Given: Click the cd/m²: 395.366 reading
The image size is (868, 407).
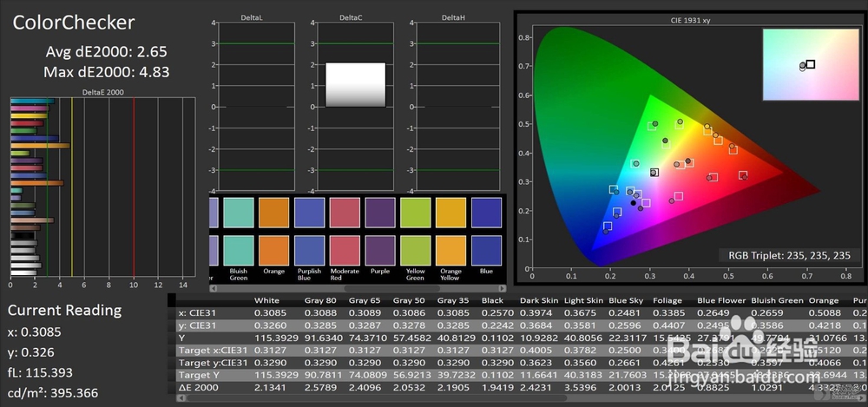Looking at the screenshot, I should click(x=53, y=393).
